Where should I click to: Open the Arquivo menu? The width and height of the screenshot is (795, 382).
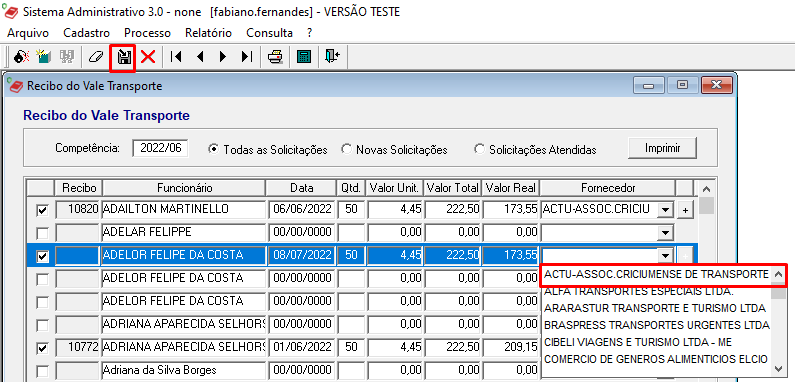[x=28, y=33]
